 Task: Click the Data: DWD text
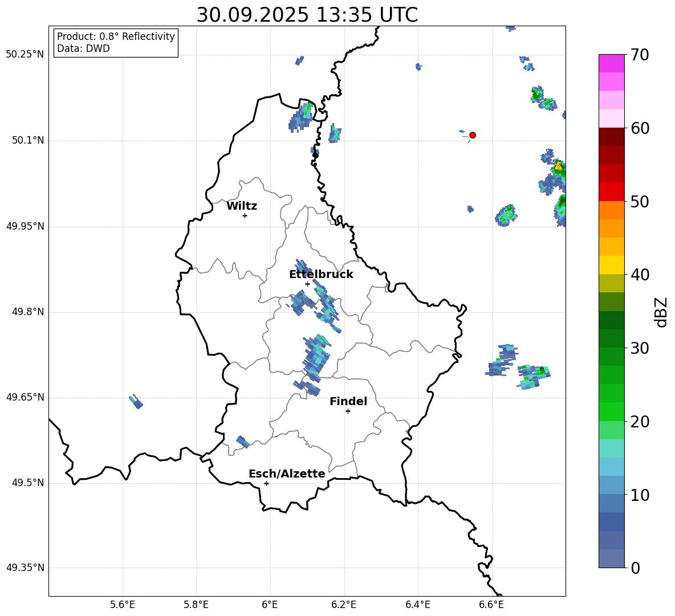(83, 48)
